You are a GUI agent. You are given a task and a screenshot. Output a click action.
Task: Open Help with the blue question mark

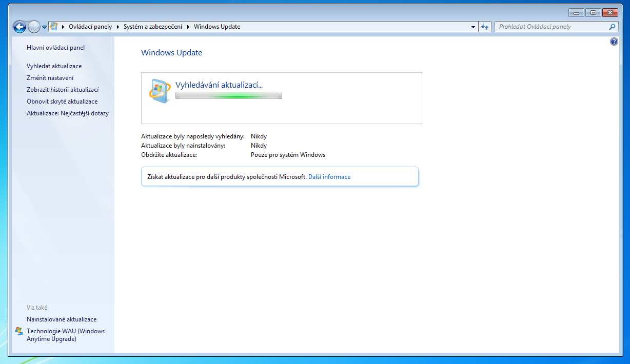click(x=614, y=42)
